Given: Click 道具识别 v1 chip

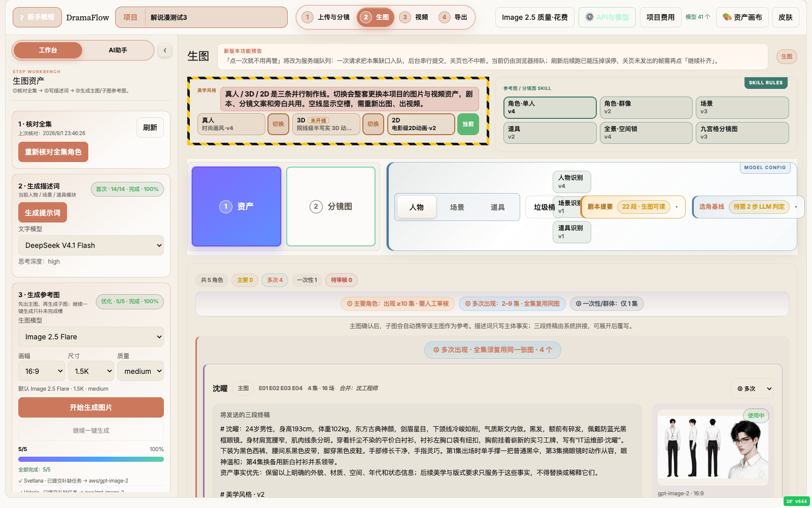Looking at the screenshot, I should 571,232.
